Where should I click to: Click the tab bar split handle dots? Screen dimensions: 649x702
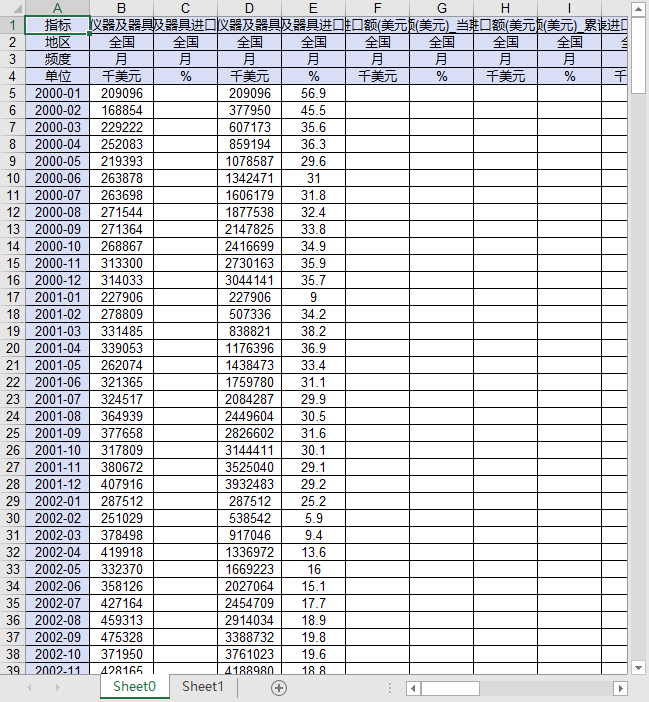click(390, 688)
